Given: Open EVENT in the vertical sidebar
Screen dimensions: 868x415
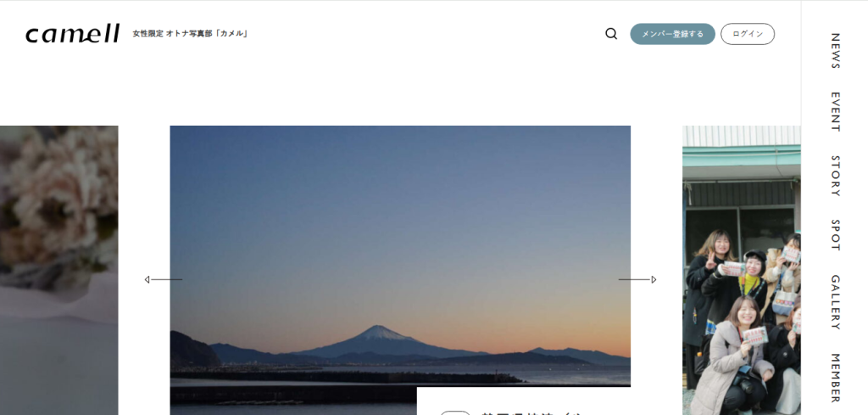Looking at the screenshot, I should click(835, 112).
